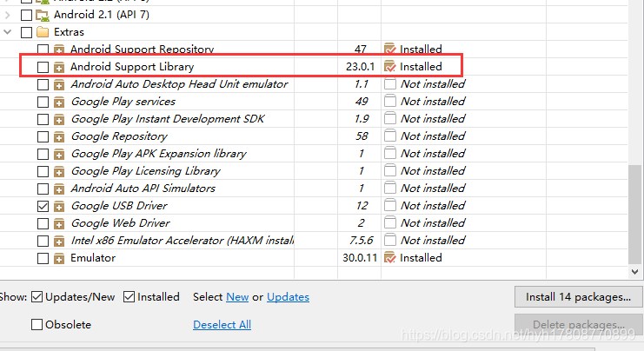644x351 pixels.
Task: Check the Google Repository checkbox
Action: pyautogui.click(x=43, y=136)
